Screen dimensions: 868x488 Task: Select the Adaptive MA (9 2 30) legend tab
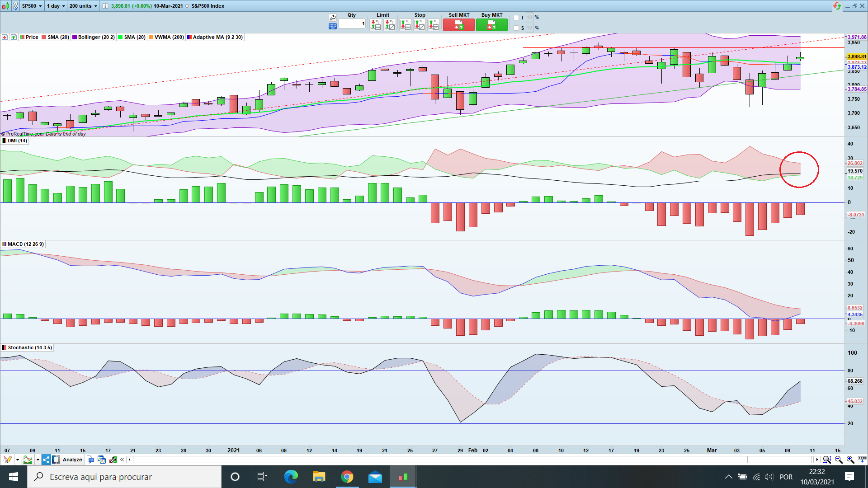[215, 37]
